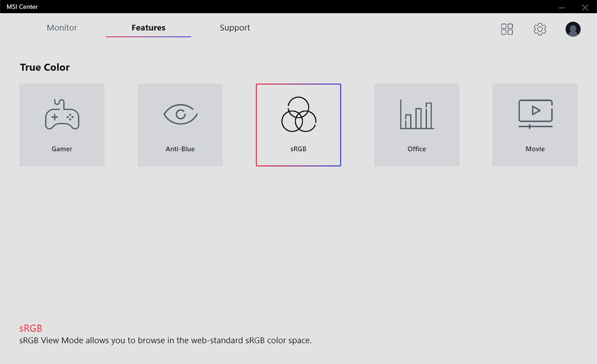597x364 pixels.
Task: Switch to the Monitor tab
Action: coord(62,28)
